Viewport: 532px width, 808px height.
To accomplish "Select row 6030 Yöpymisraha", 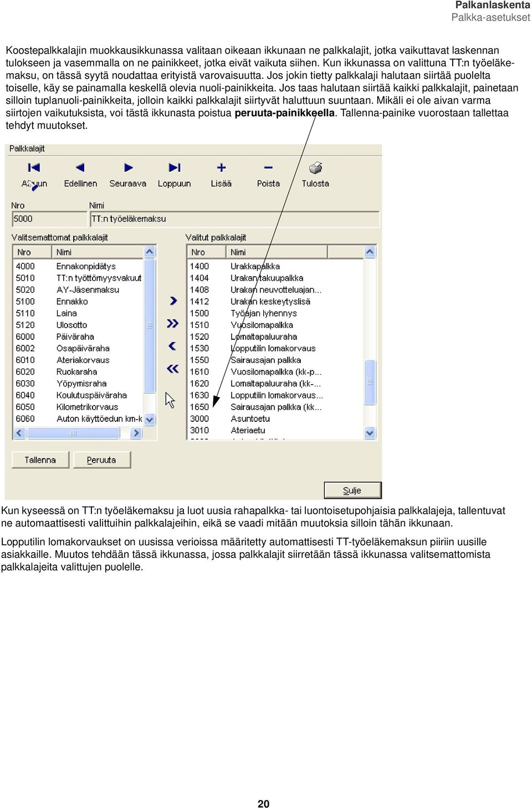I will click(x=78, y=383).
